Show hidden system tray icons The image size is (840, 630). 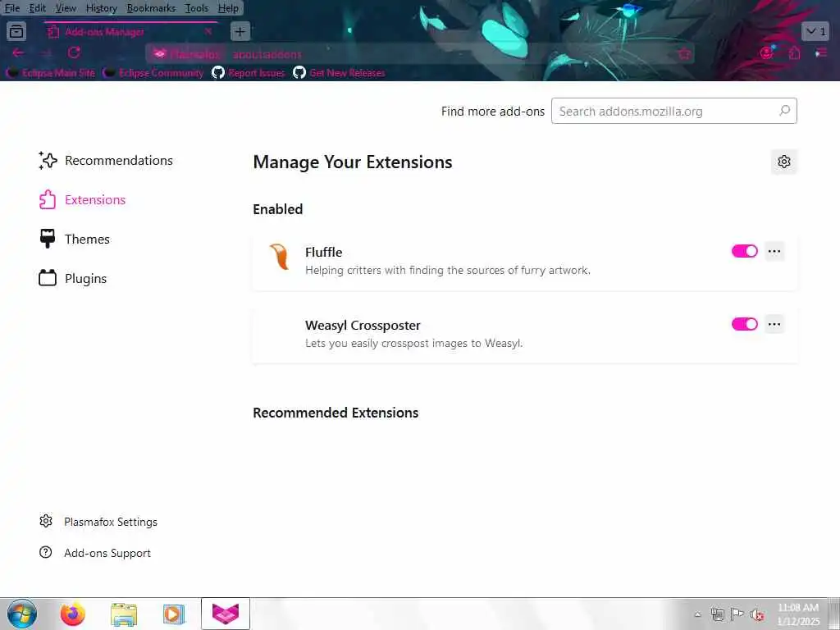697,614
